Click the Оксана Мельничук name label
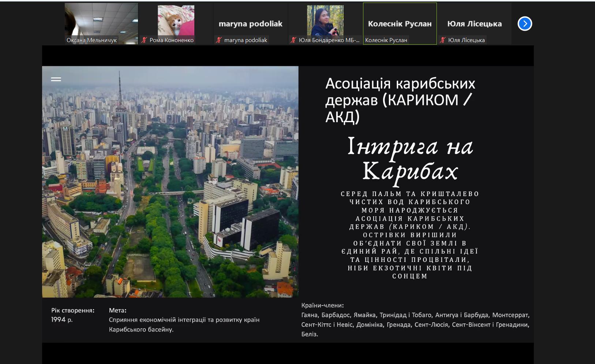Image resolution: width=595 pixels, height=364 pixels. point(92,40)
